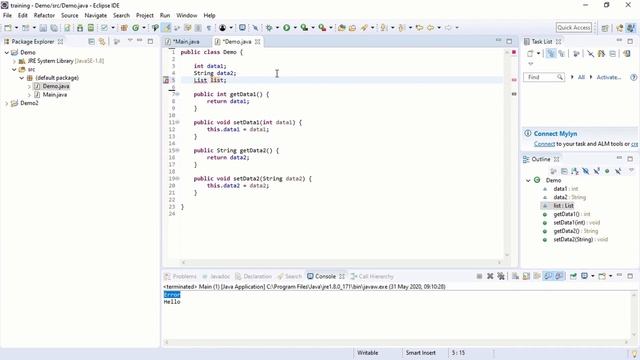The image size is (640, 360).
Task: Click Remove Launch X icon in Console
Action: point(490,276)
